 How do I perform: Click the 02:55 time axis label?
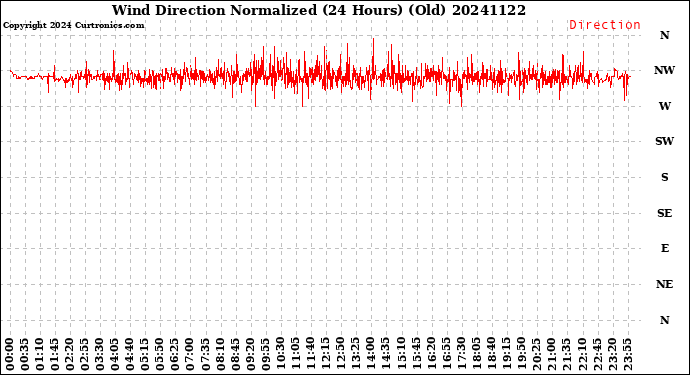tap(85, 355)
